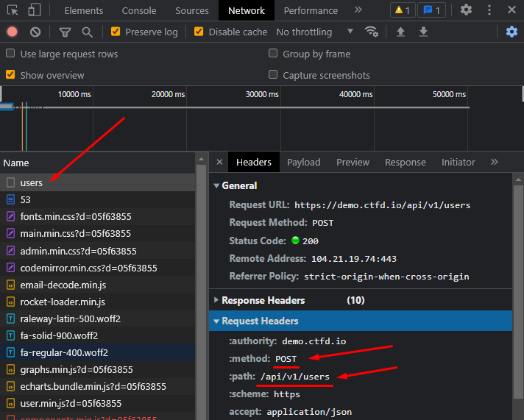Clear the network log
Image resolution: width=524 pixels, height=420 pixels.
click(x=35, y=32)
